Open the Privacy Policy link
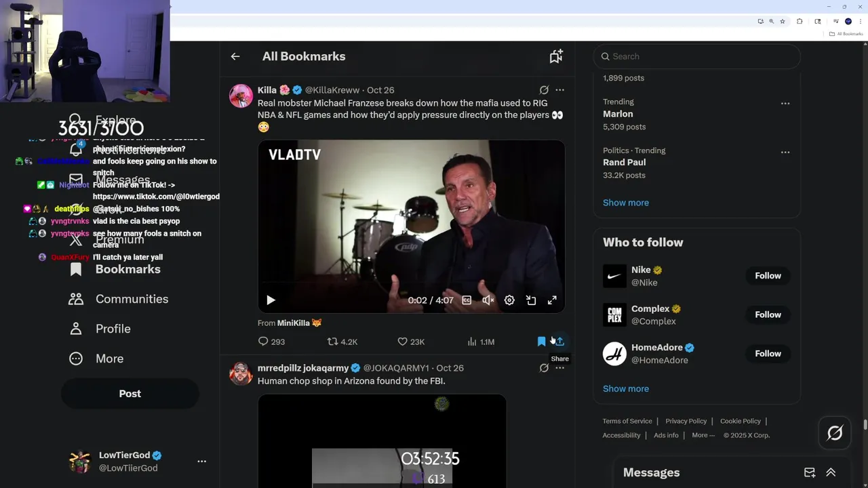 (686, 421)
